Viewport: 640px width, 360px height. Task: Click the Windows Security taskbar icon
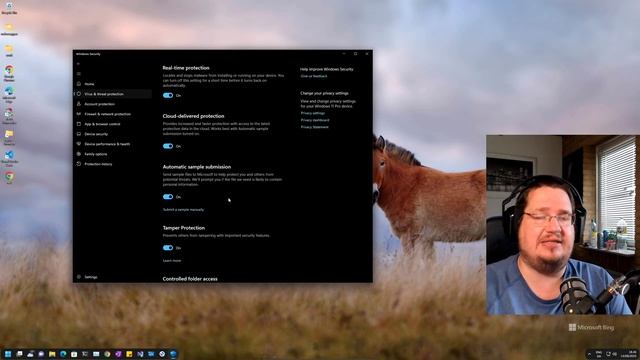173,354
